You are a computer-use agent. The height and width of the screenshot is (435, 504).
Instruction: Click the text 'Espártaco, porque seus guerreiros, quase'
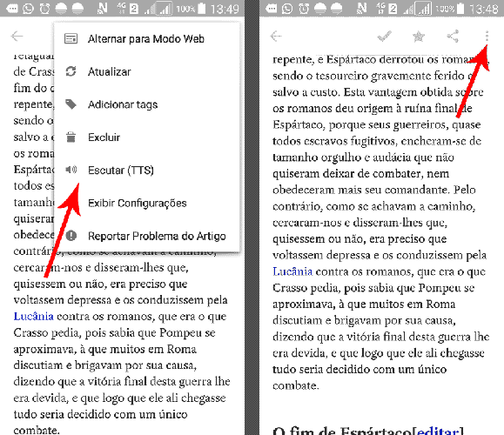(377, 124)
